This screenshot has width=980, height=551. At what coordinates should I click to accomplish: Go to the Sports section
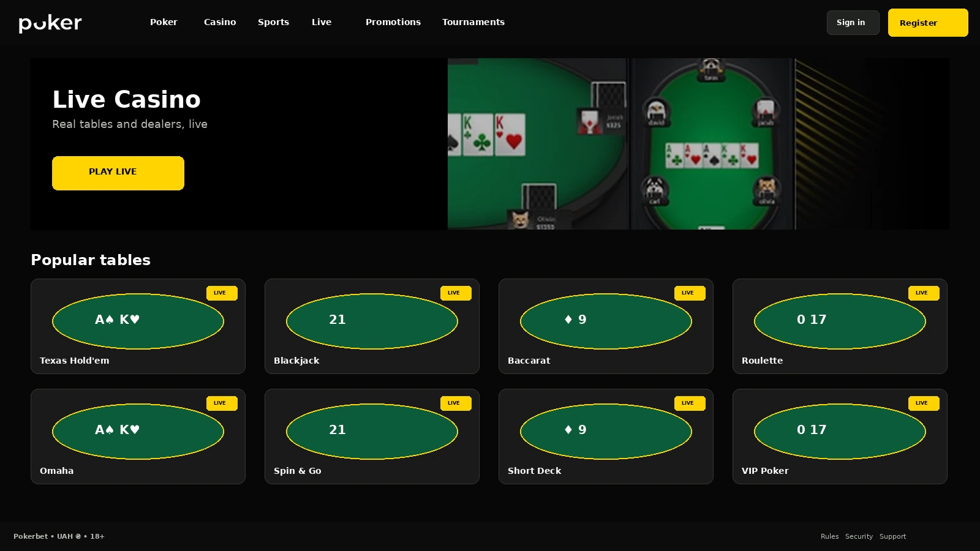point(273,22)
